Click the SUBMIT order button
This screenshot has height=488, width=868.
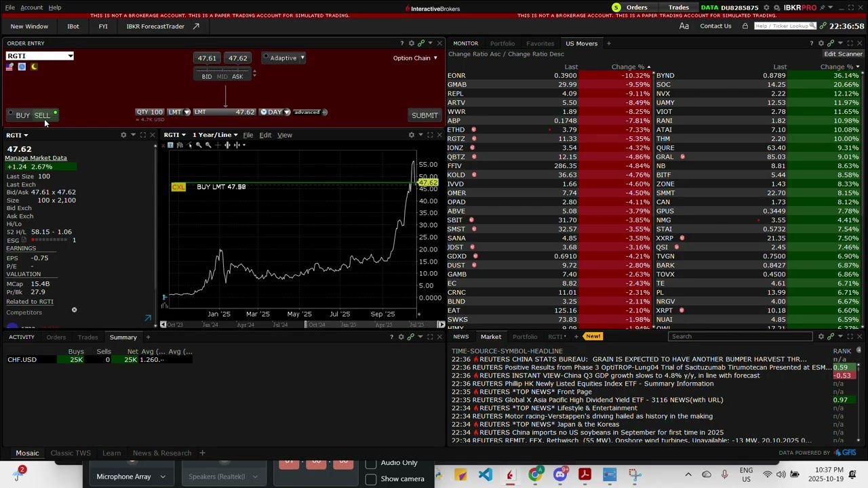pos(425,115)
